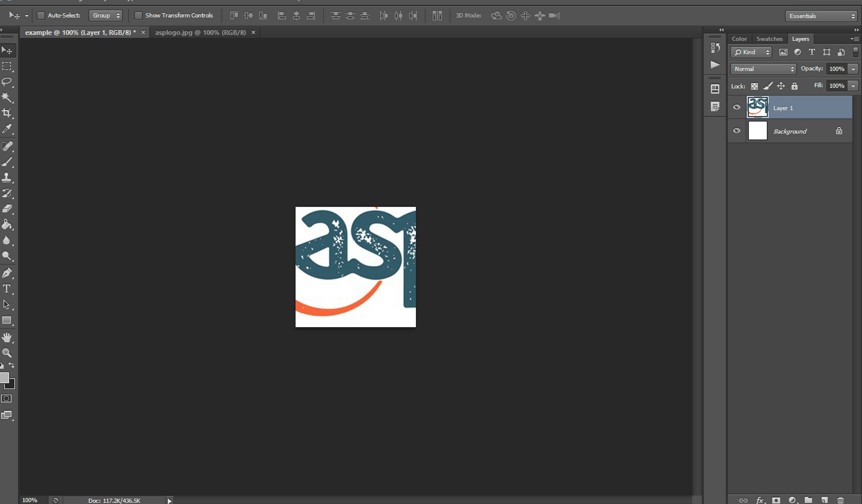The width and height of the screenshot is (862, 504).
Task: Open status bar info arrow
Action: 169,500
